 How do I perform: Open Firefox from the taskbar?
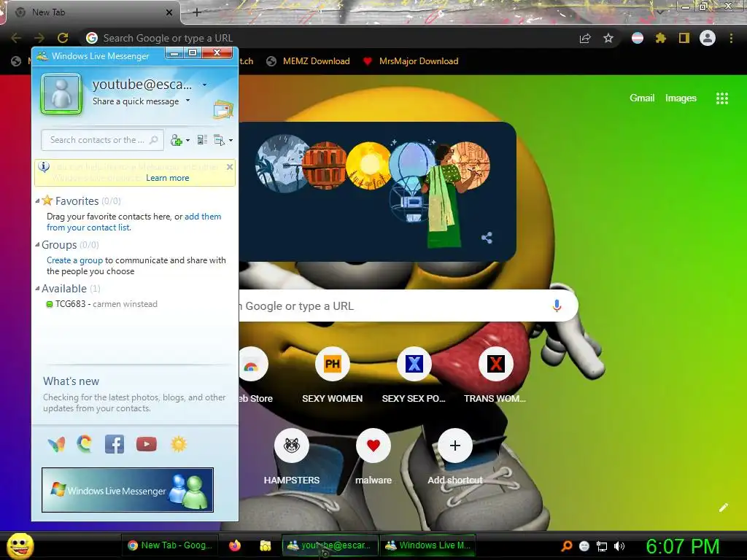tap(235, 545)
